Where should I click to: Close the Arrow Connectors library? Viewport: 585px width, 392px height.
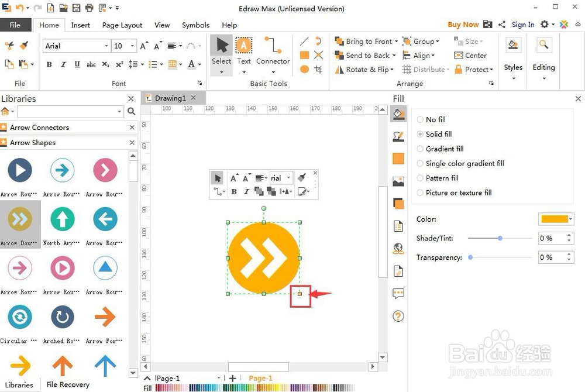(x=132, y=128)
